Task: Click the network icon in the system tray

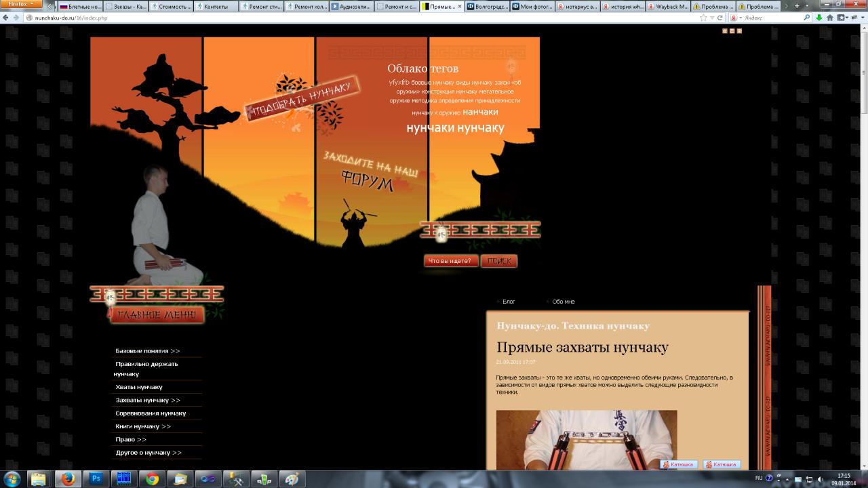Action: tap(809, 479)
